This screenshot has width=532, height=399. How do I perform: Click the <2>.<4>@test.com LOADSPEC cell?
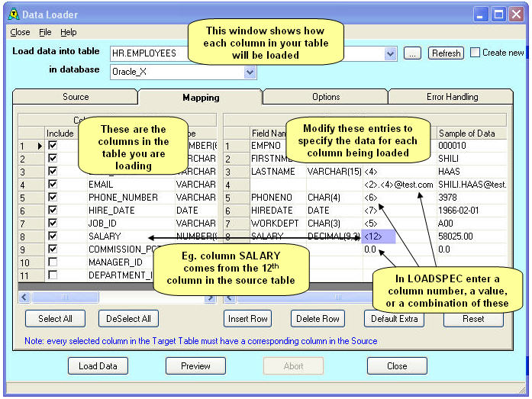pyautogui.click(x=399, y=185)
